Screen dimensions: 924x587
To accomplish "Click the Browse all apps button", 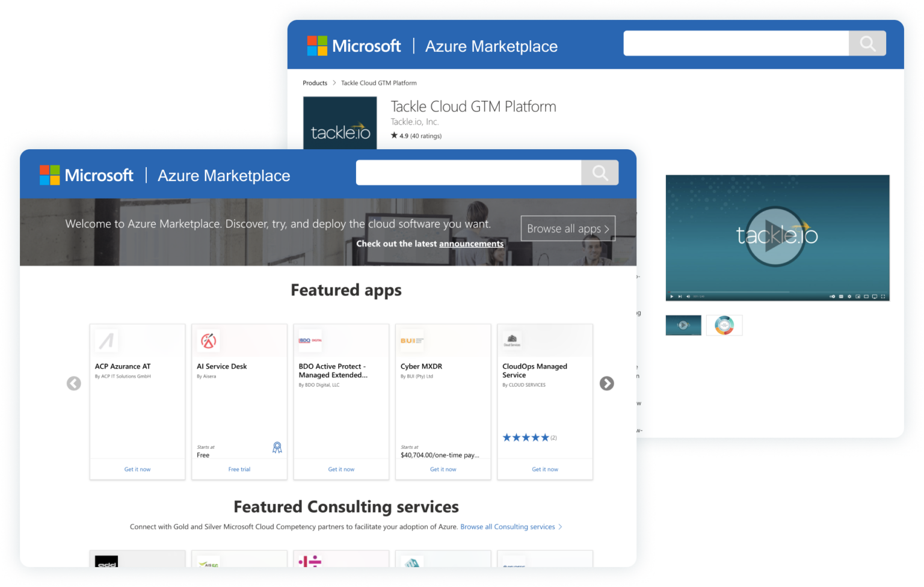I will [x=568, y=229].
